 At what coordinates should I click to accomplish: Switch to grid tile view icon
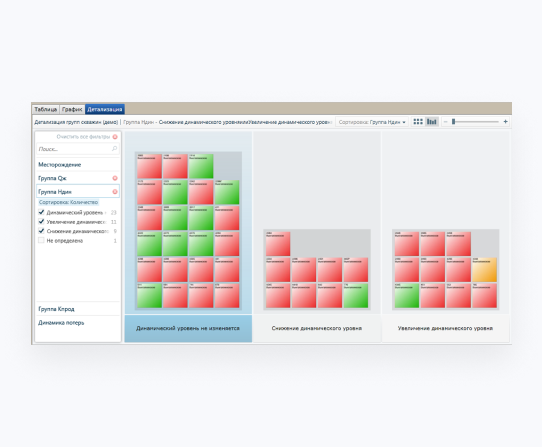click(x=418, y=122)
